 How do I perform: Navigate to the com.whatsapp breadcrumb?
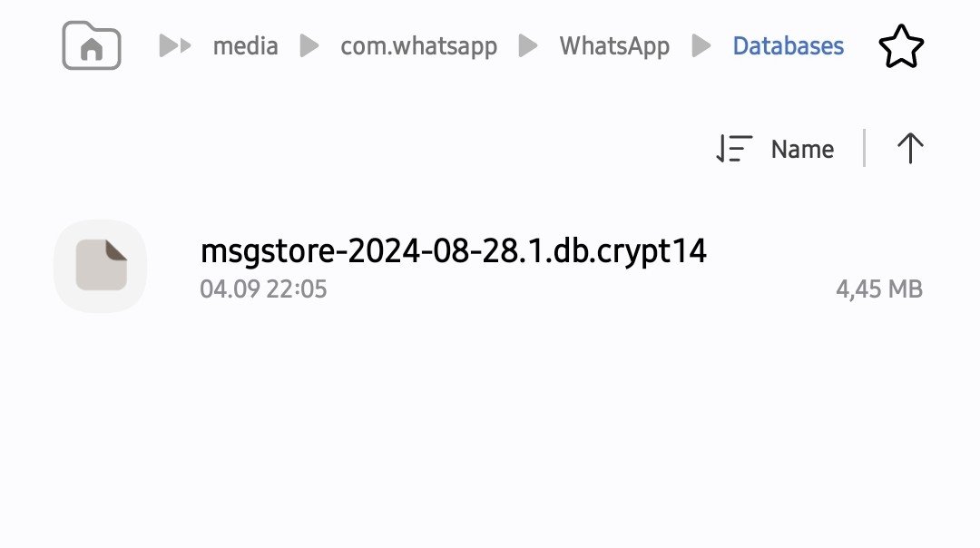[x=418, y=46]
